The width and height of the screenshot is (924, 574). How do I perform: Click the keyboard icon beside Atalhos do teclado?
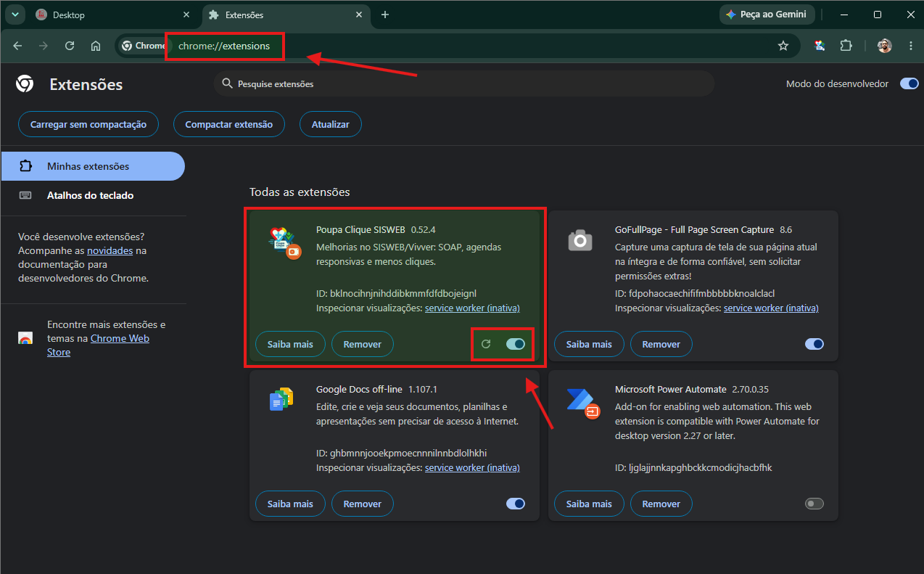(x=25, y=195)
